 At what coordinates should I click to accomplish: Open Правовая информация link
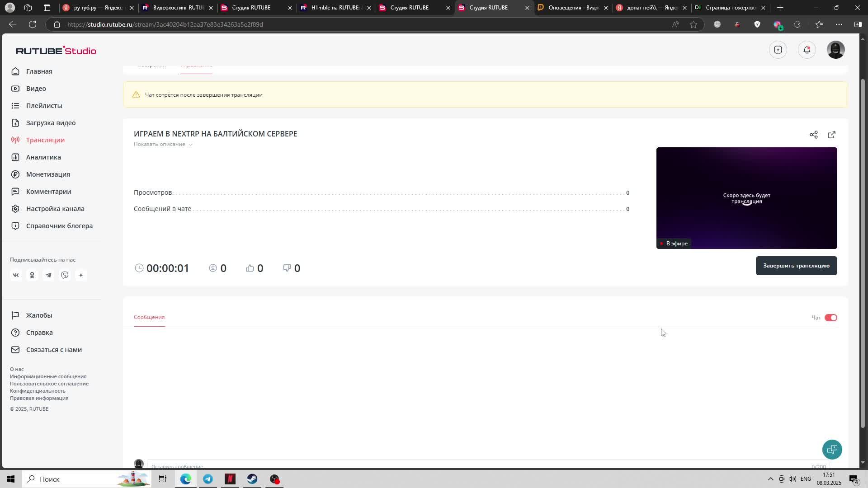[x=39, y=398]
